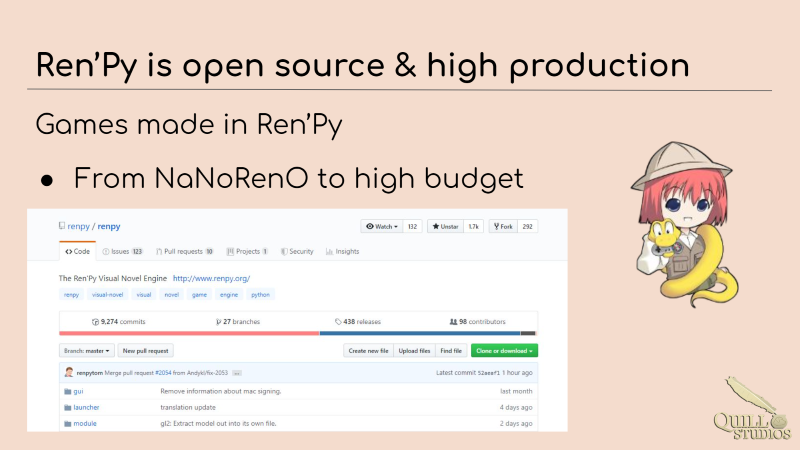Viewport: 800px width, 450px height.
Task: Click the Upload files button
Action: click(414, 351)
